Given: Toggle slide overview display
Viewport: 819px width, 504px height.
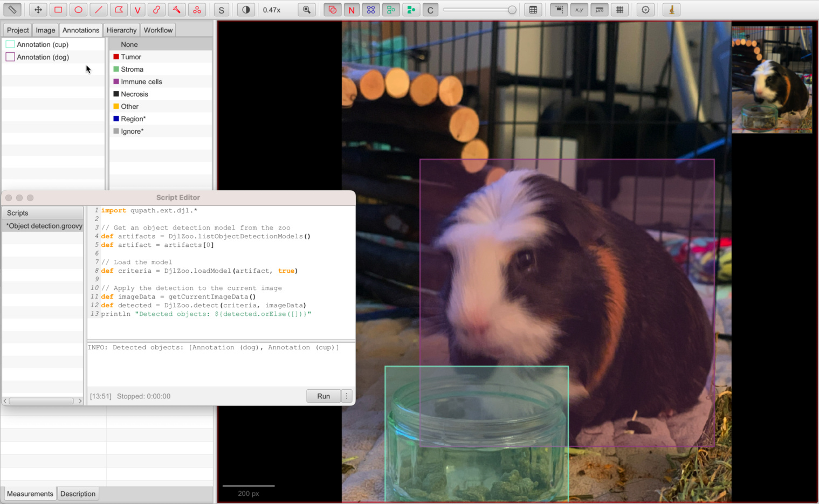Looking at the screenshot, I should click(559, 10).
